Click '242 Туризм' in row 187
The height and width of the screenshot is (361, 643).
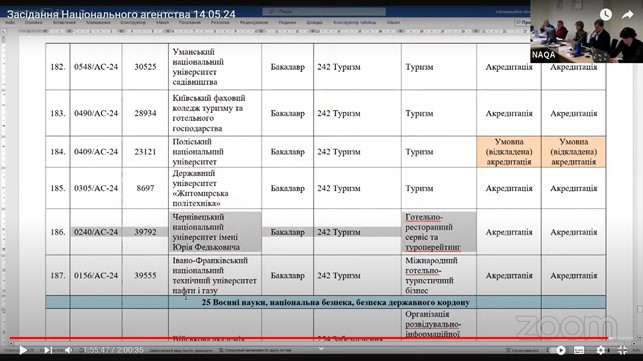[339, 276]
